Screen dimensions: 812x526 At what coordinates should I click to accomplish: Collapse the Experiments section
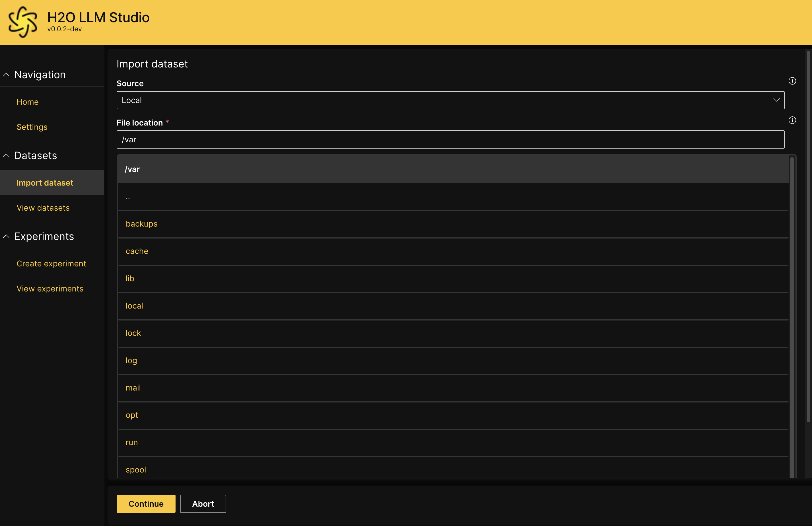[7, 236]
